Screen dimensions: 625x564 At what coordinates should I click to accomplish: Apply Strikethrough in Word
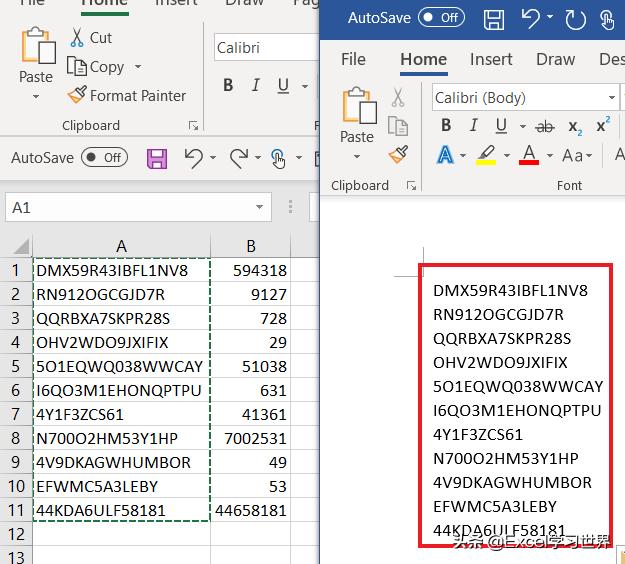(544, 127)
